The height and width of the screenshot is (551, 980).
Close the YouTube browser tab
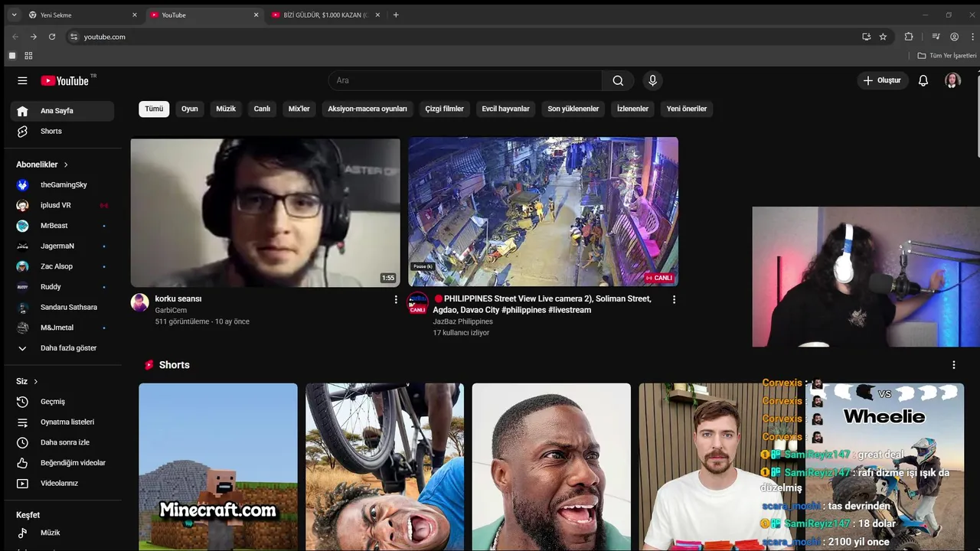click(x=256, y=15)
